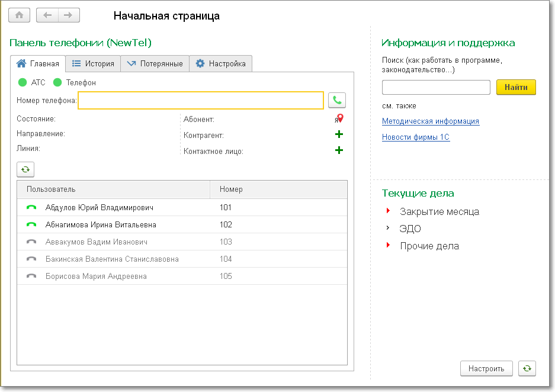Add a Контрагент with the green plus

(x=339, y=134)
